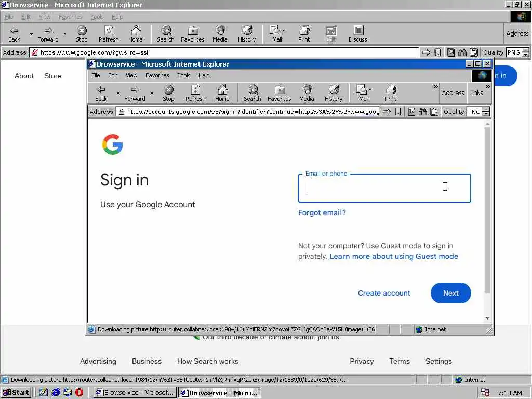Open the View menu in the front window
This screenshot has height=399, width=532.
(x=131, y=75)
